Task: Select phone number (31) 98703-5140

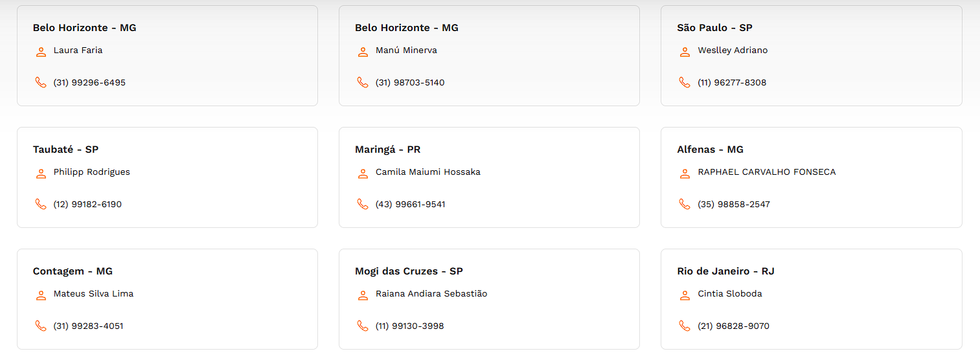Action: coord(410,83)
